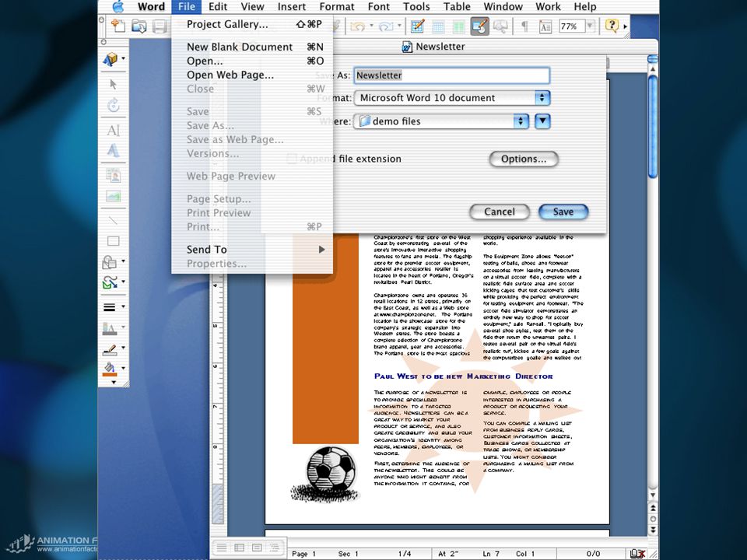
Task: Open the Edit menu
Action: [218, 7]
